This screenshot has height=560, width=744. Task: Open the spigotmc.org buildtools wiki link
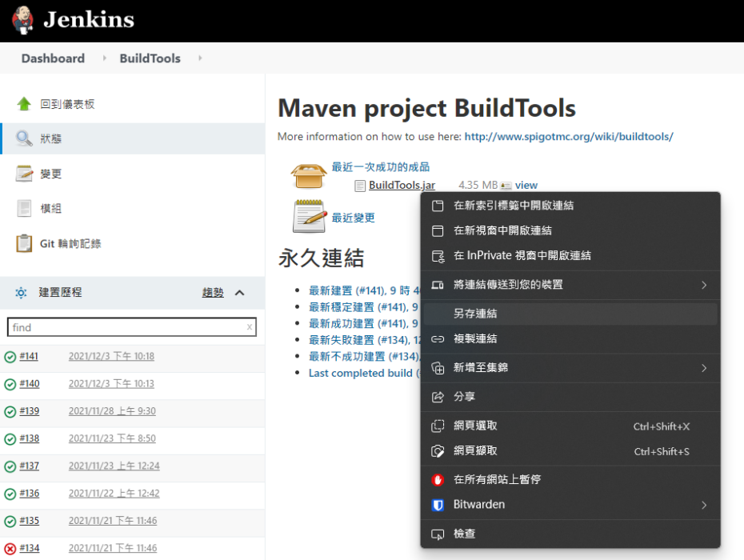point(569,137)
